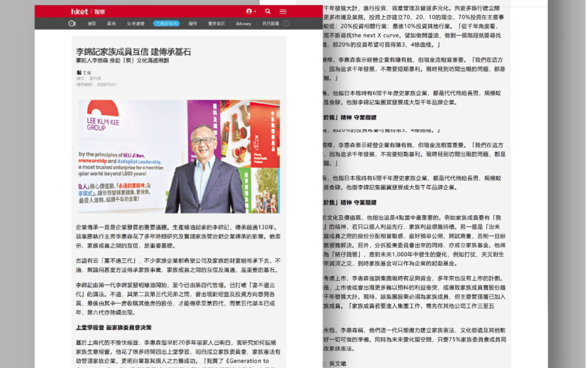Switch to the 港聞 tab
This screenshot has height=368, width=588.
(92, 23)
